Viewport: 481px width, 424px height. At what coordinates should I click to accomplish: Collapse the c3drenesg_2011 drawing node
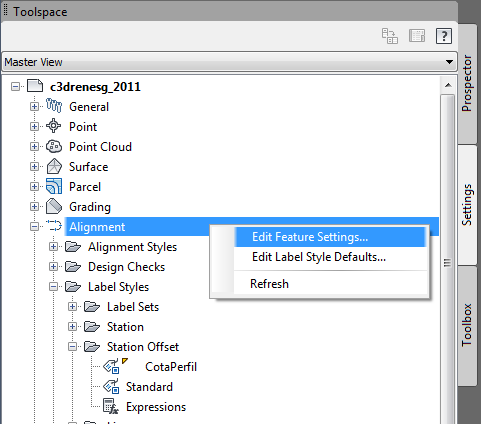15,87
